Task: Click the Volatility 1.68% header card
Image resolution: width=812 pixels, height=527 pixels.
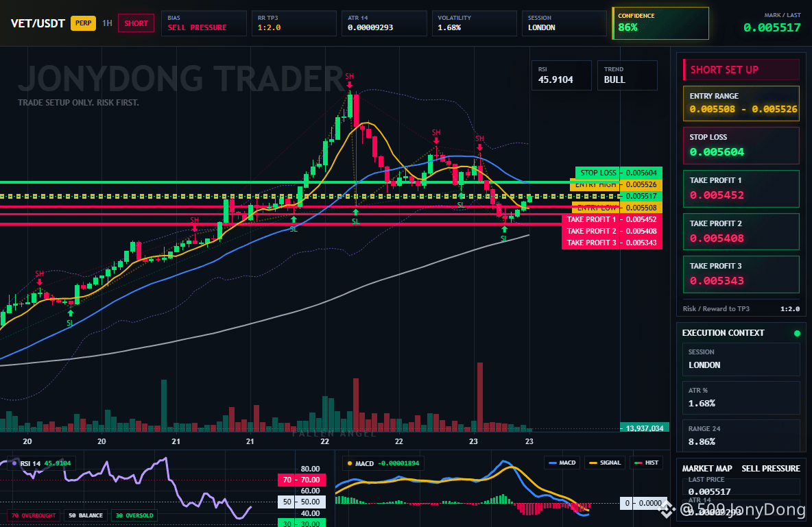Action: [x=475, y=23]
